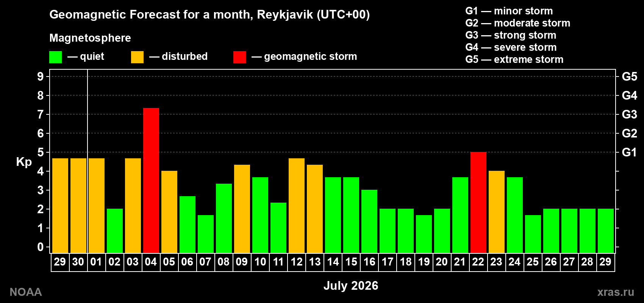Viewport: 644px width, 303px height.
Task: Click the date label 04 on axis
Action: click(x=151, y=262)
